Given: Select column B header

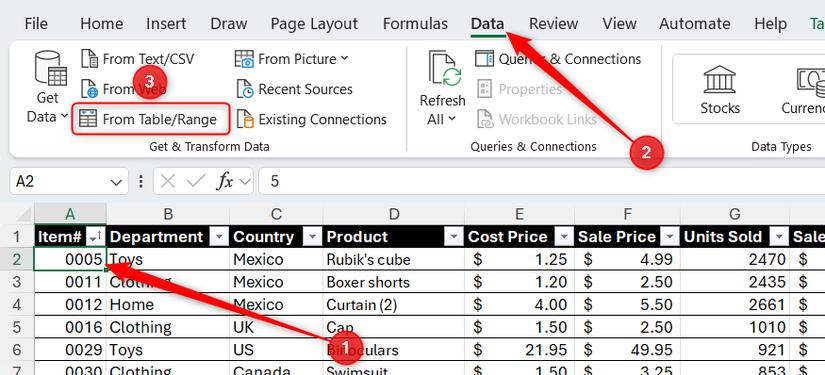Looking at the screenshot, I should click(168, 214).
